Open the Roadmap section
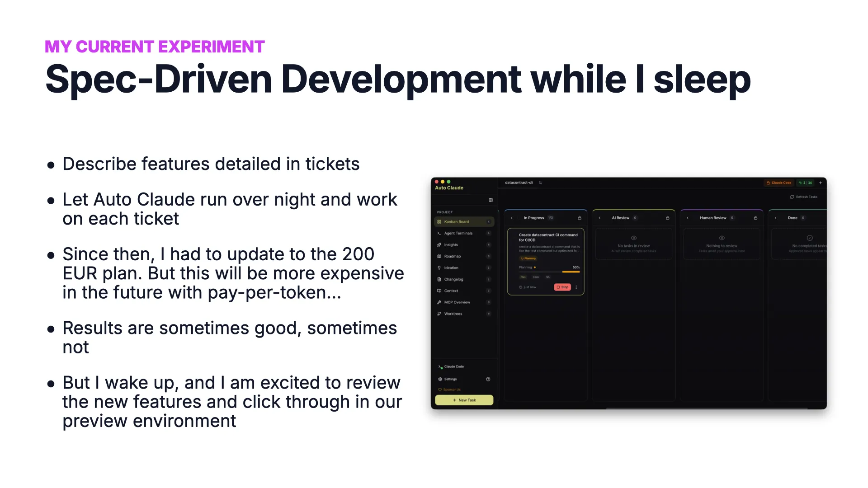This screenshot has width=868, height=488. coord(452,256)
